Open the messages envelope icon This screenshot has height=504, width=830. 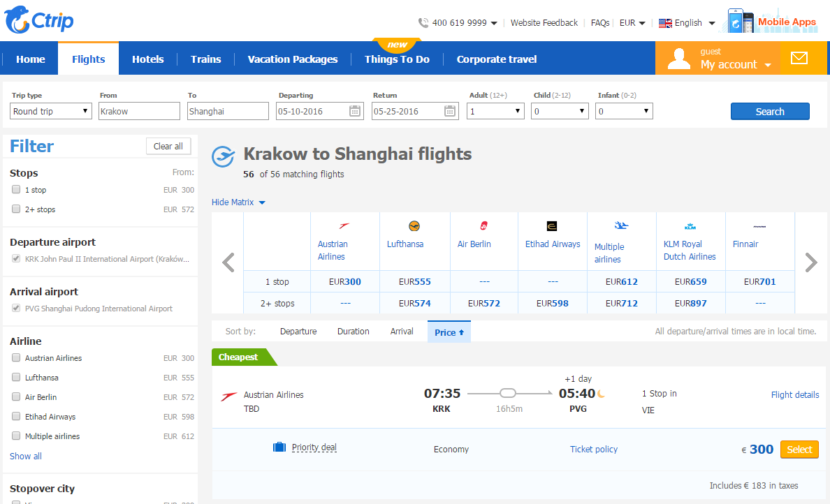tap(799, 58)
